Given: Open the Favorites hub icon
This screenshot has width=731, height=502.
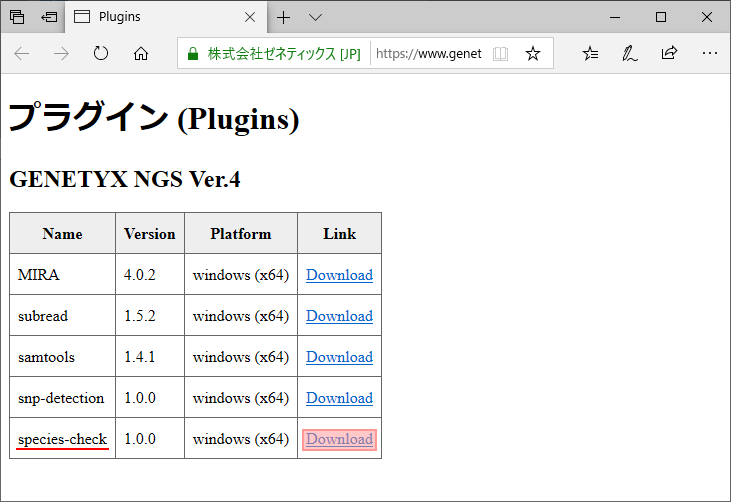Looking at the screenshot, I should [x=590, y=54].
